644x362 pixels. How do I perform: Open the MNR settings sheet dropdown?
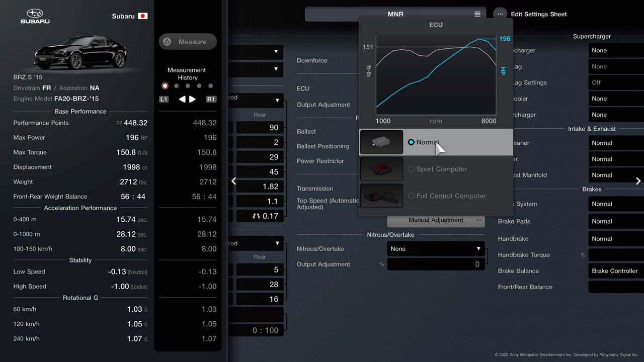pos(395,14)
